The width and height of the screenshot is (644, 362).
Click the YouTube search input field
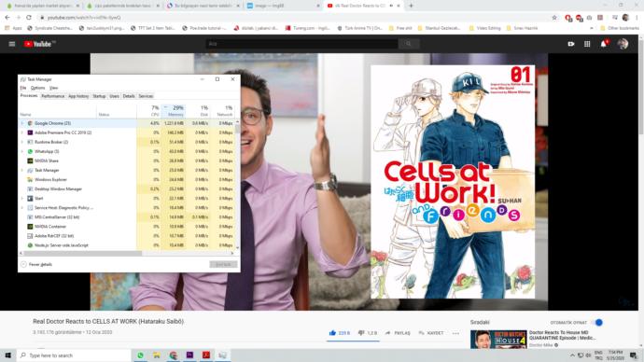tap(301, 44)
